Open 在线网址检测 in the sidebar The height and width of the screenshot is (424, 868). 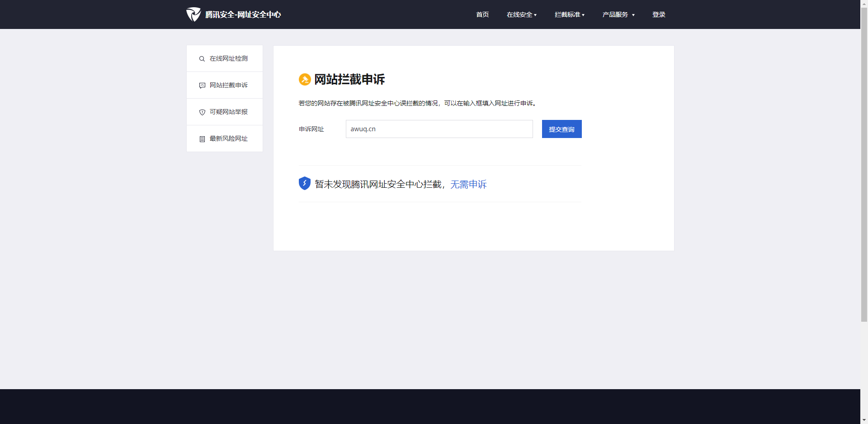click(x=225, y=58)
